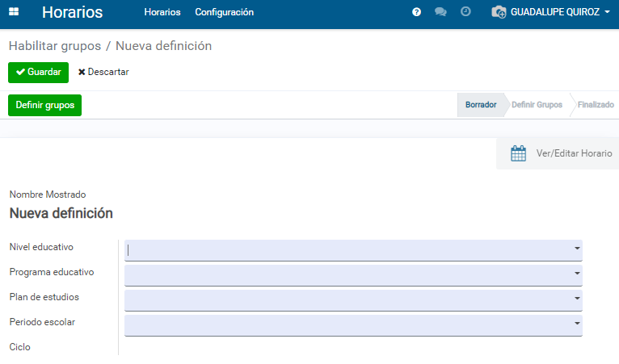Expand the Periodo escolar dropdown arrow
Screen dimensions: 619x364
pyautogui.click(x=577, y=324)
